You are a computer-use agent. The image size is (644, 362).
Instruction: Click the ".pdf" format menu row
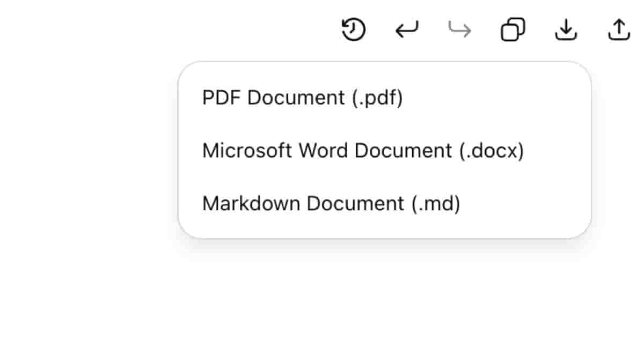[302, 98]
